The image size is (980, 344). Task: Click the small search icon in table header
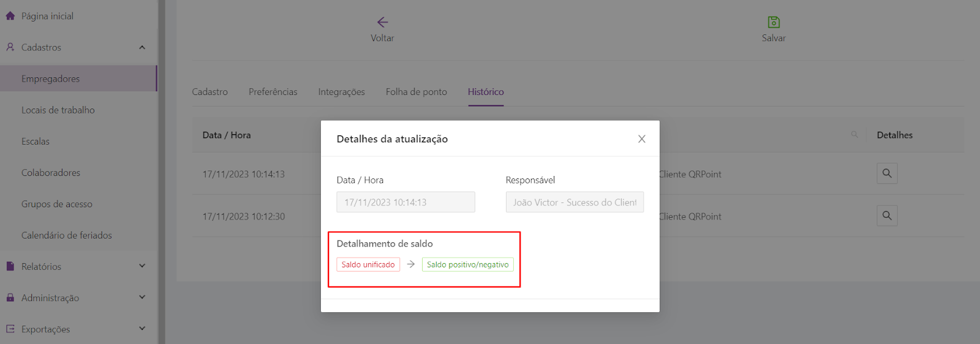[854, 135]
